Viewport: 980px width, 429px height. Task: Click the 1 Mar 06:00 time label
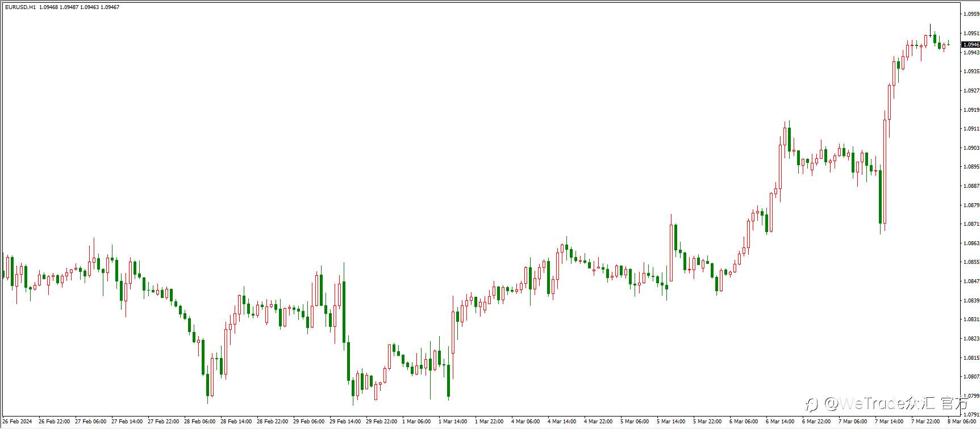[x=416, y=422]
